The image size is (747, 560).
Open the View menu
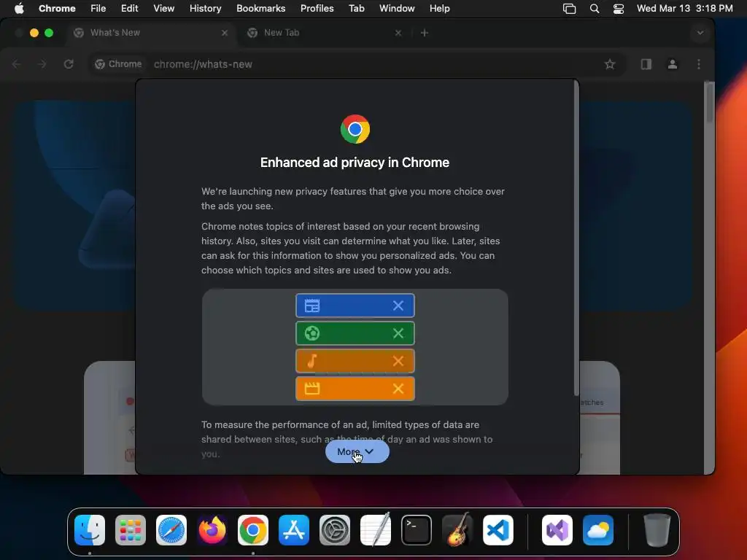pos(163,9)
